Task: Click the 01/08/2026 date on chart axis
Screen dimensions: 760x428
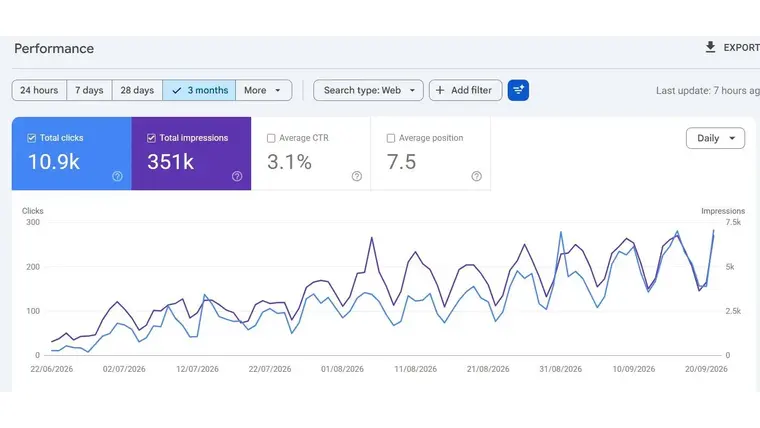Action: tap(342, 369)
